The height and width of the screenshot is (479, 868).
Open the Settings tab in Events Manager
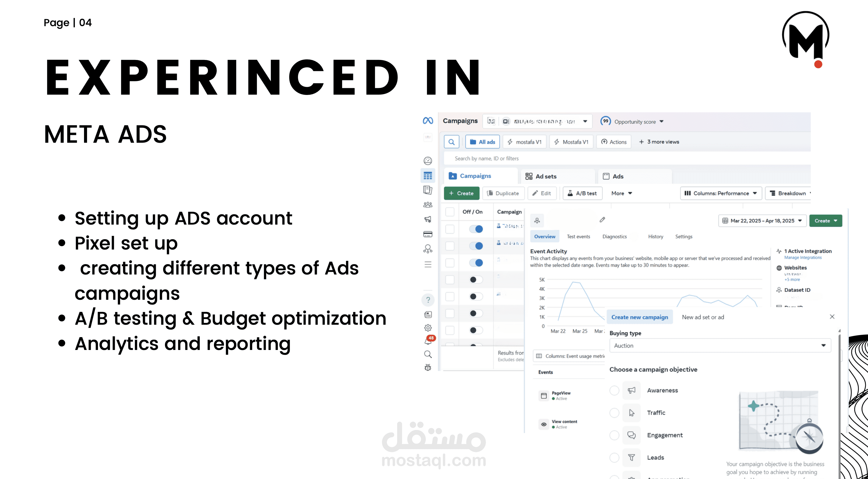point(684,236)
